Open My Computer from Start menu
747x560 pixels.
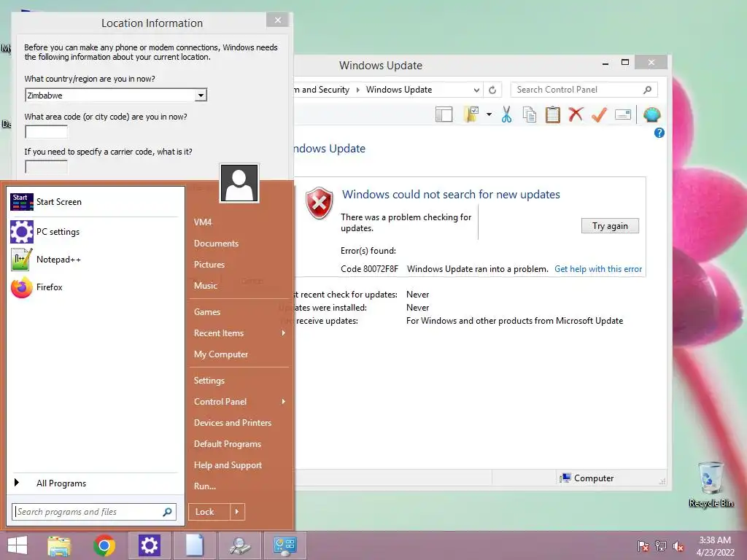[220, 354]
